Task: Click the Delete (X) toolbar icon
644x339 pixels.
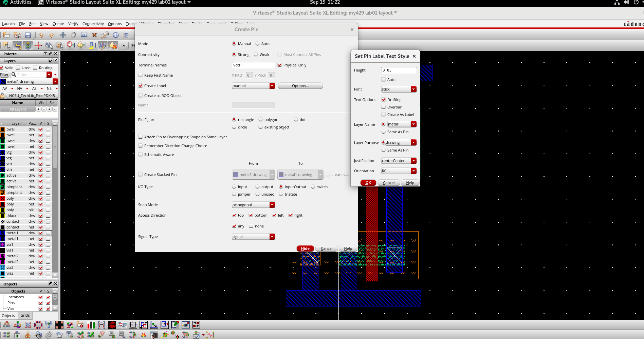Action: pyautogui.click(x=95, y=35)
